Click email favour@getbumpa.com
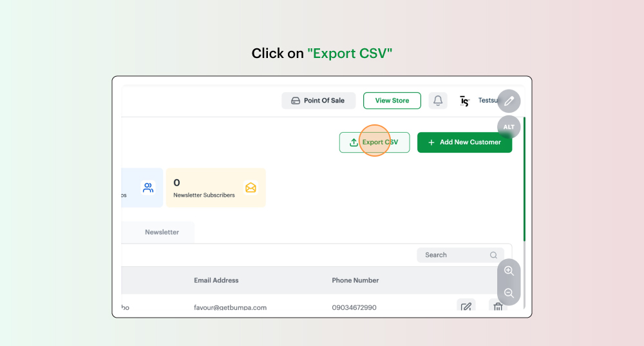The width and height of the screenshot is (644, 346). click(230, 307)
